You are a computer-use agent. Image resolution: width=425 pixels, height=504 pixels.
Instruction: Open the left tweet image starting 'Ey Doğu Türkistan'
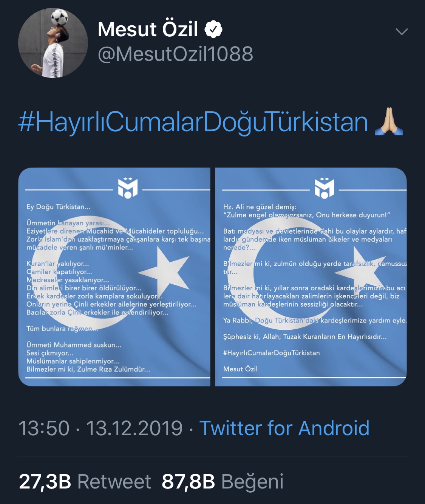(114, 277)
